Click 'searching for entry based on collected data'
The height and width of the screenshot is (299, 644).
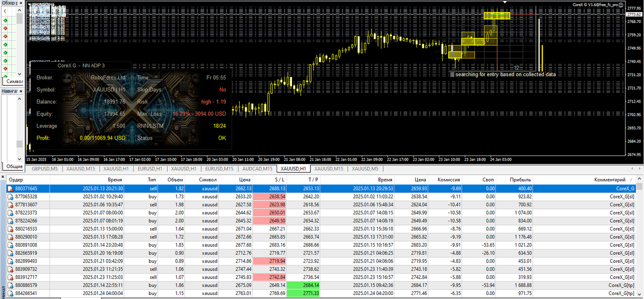505,74
